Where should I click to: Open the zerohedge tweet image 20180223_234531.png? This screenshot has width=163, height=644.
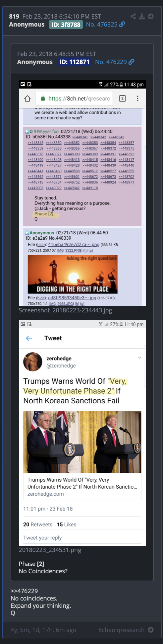coord(82,433)
